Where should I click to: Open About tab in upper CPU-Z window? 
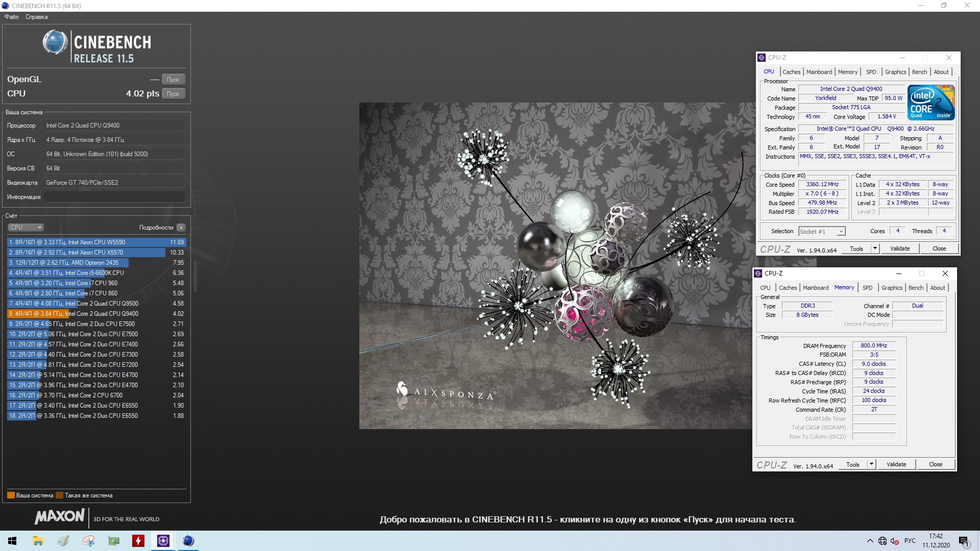(x=941, y=72)
